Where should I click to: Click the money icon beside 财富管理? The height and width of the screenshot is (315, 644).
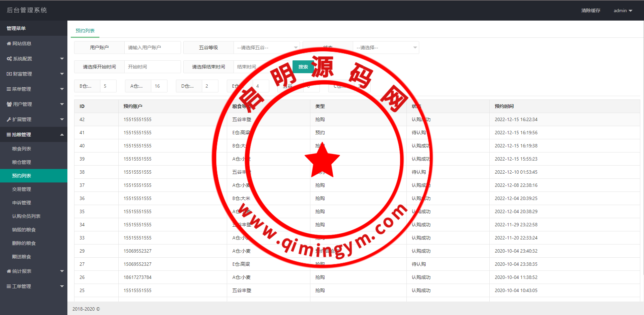point(9,74)
